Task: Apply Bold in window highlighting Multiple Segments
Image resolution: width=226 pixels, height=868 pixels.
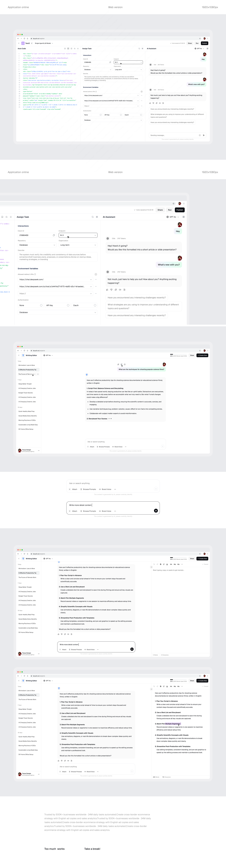Action: 161,686
